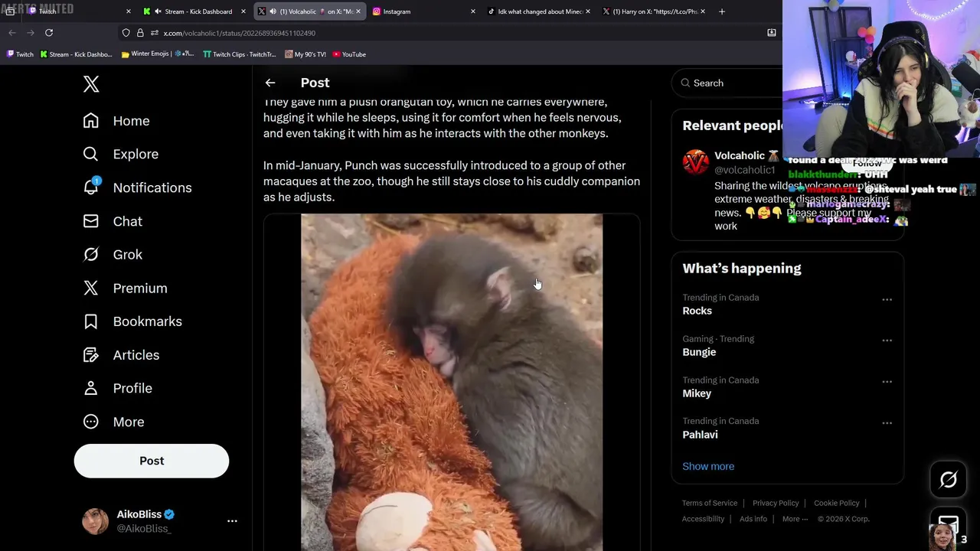Open My 90's TV! bookmark
The width and height of the screenshot is (980, 551).
(x=305, y=54)
